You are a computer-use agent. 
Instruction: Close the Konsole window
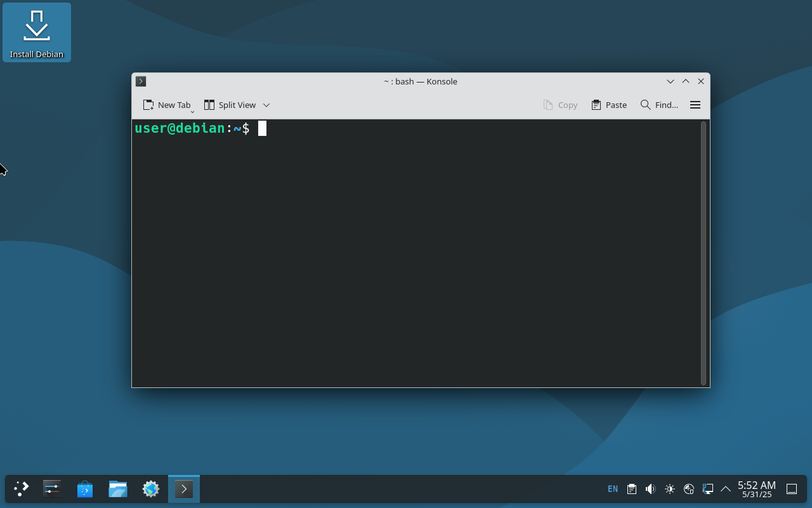[701, 81]
